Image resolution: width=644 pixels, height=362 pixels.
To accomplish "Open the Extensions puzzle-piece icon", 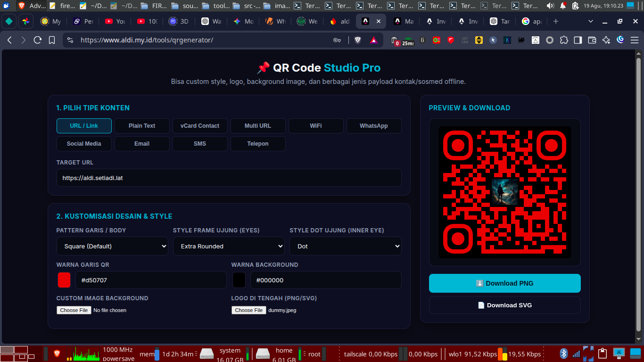I will pos(564,40).
